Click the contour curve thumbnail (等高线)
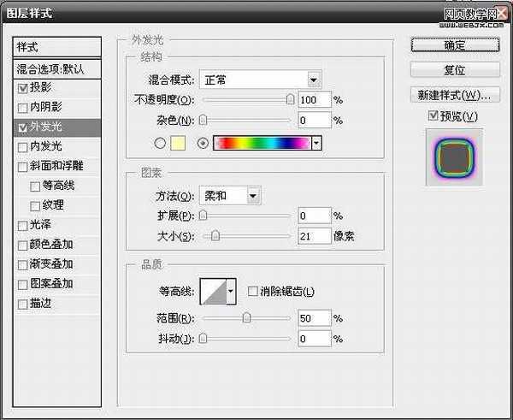The image size is (513, 420). (x=213, y=293)
